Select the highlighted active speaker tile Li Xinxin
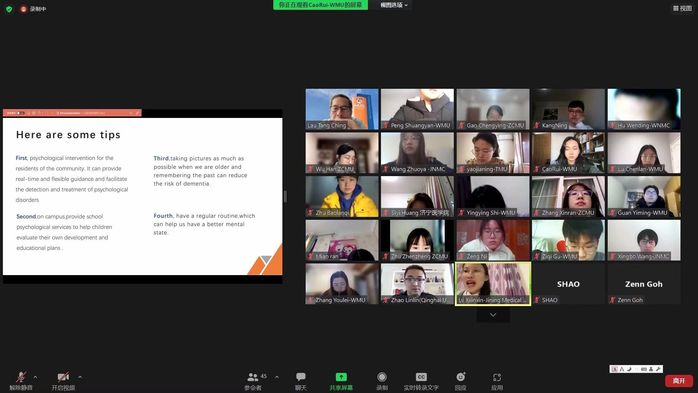This screenshot has width=698, height=393. [x=493, y=284]
